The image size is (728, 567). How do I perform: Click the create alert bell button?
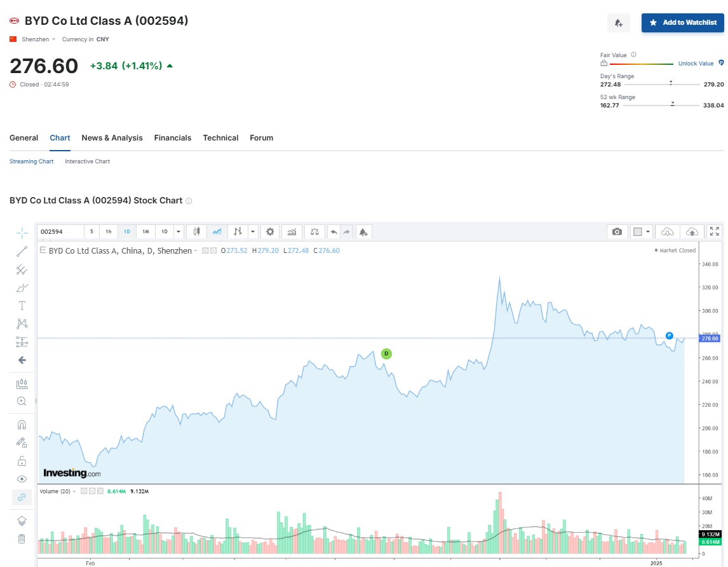coord(619,23)
